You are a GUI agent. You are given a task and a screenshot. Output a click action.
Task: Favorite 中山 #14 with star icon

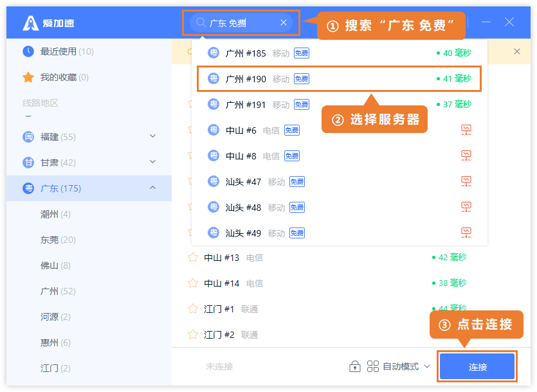192,283
